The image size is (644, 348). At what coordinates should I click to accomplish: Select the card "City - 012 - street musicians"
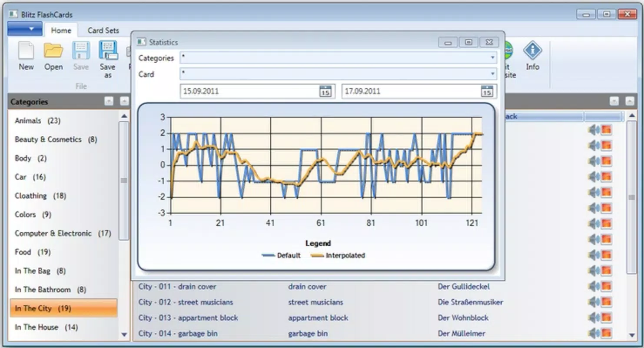pos(186,302)
